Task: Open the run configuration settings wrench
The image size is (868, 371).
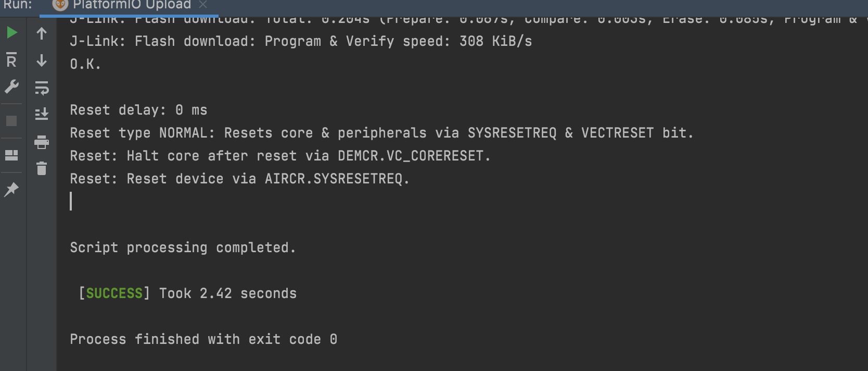Action: pyautogui.click(x=10, y=86)
